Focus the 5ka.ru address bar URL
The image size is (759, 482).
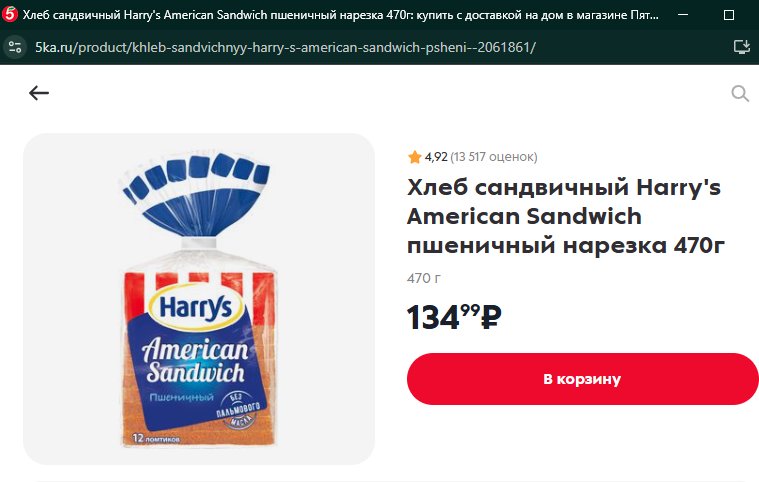pos(285,47)
